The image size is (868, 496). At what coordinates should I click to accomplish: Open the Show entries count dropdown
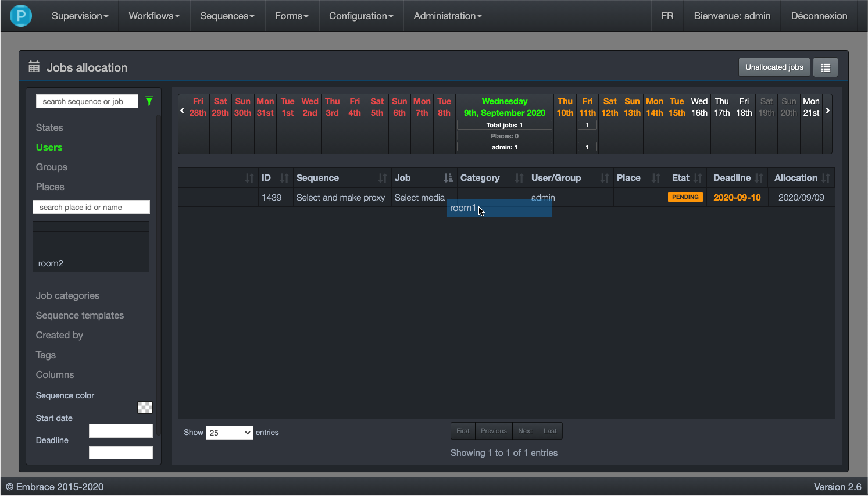pyautogui.click(x=230, y=433)
